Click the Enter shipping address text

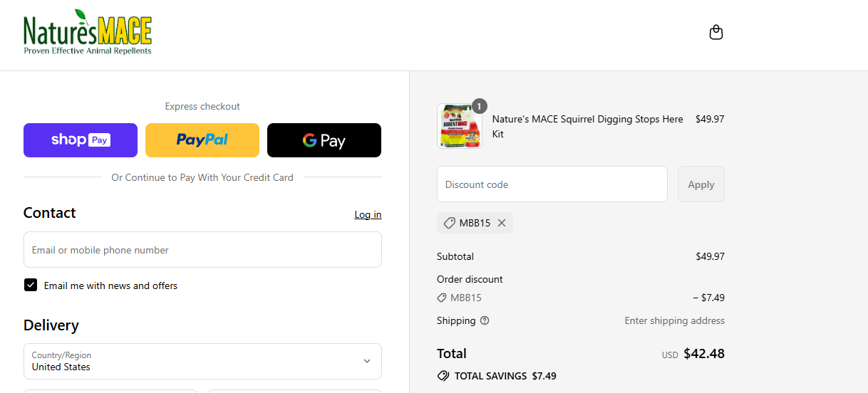tap(675, 320)
